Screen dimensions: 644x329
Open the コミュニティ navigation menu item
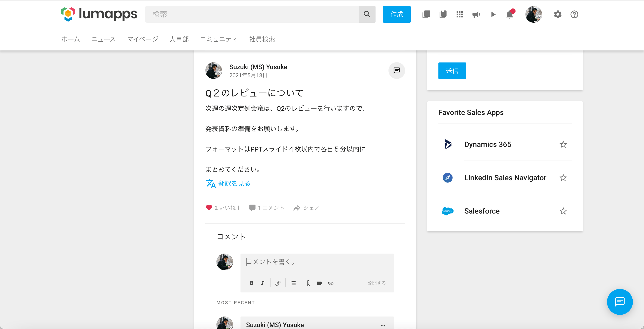[219, 39]
